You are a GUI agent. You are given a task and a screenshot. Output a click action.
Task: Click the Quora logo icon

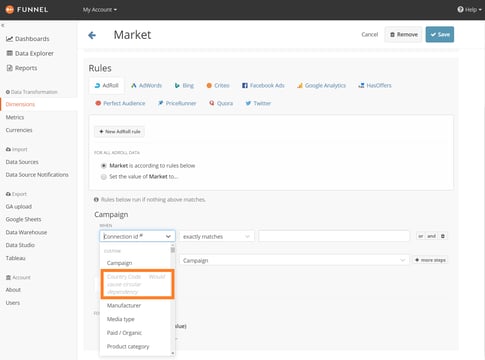tap(212, 103)
